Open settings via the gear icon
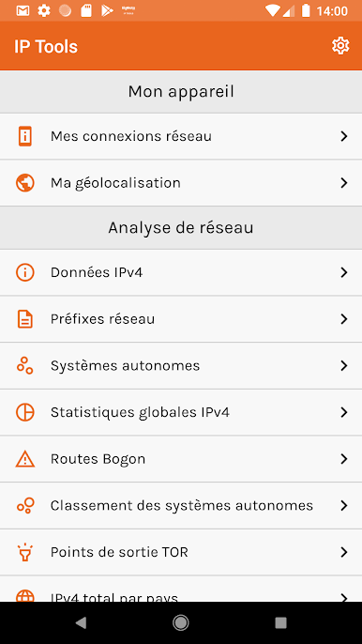The width and height of the screenshot is (362, 644). point(340,46)
